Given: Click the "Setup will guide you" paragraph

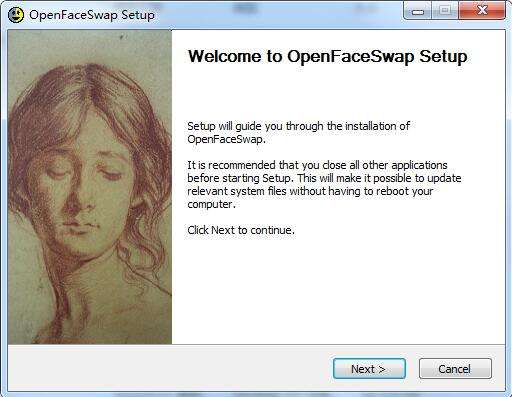Looking at the screenshot, I should pyautogui.click(x=298, y=132).
